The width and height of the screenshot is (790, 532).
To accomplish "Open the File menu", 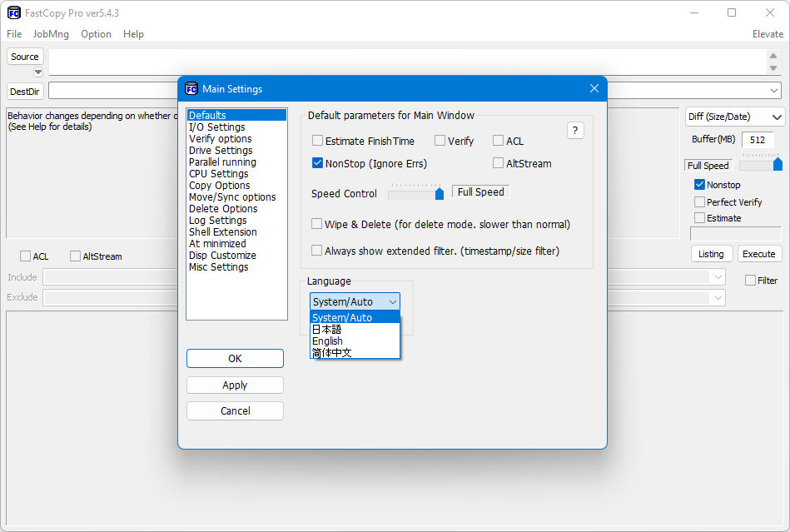I will (x=14, y=34).
